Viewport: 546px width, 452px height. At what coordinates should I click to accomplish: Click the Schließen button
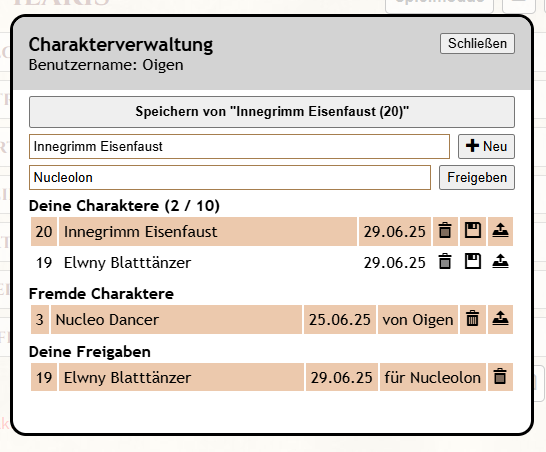(477, 44)
